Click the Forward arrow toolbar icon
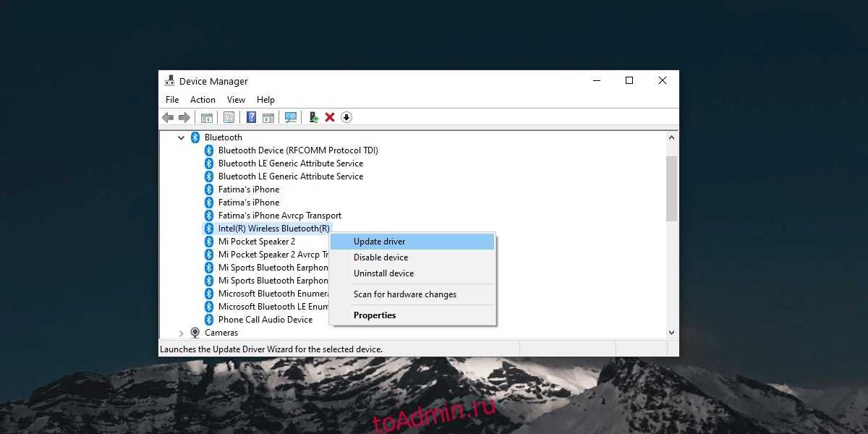868x434 pixels. pyautogui.click(x=184, y=117)
